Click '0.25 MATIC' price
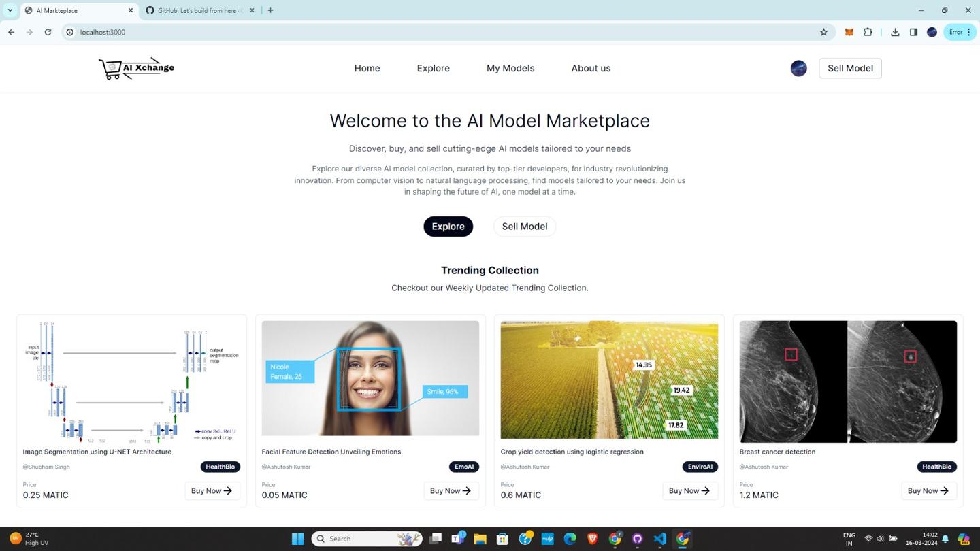The width and height of the screenshot is (980, 551). coord(46,495)
